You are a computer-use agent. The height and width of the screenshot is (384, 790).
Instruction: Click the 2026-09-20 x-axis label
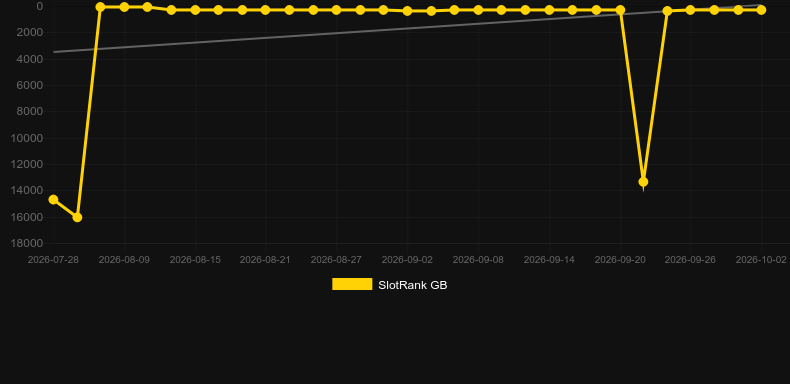click(x=620, y=260)
